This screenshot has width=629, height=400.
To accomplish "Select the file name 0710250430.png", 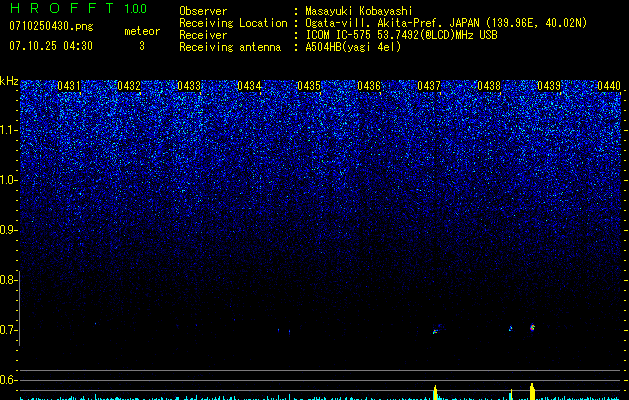I will pyautogui.click(x=51, y=27).
